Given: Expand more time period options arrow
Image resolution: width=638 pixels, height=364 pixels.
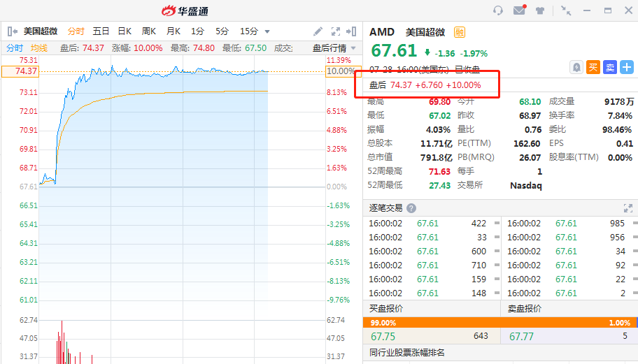Looking at the screenshot, I should coord(267,31).
